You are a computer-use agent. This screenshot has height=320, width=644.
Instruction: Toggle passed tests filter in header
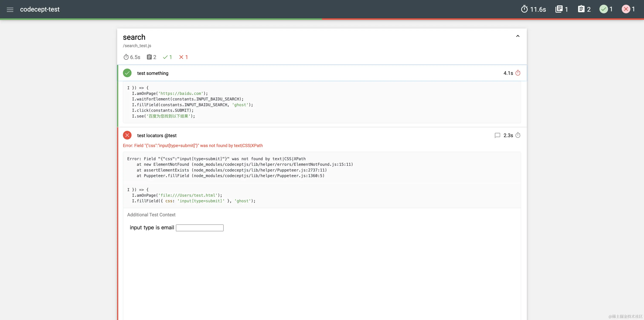click(x=604, y=9)
